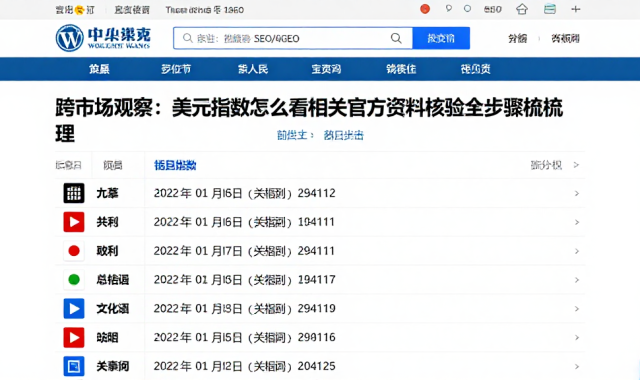Viewport: 640px width, 380px height.
Task: Click first blue link under the article title
Action: click(x=296, y=135)
